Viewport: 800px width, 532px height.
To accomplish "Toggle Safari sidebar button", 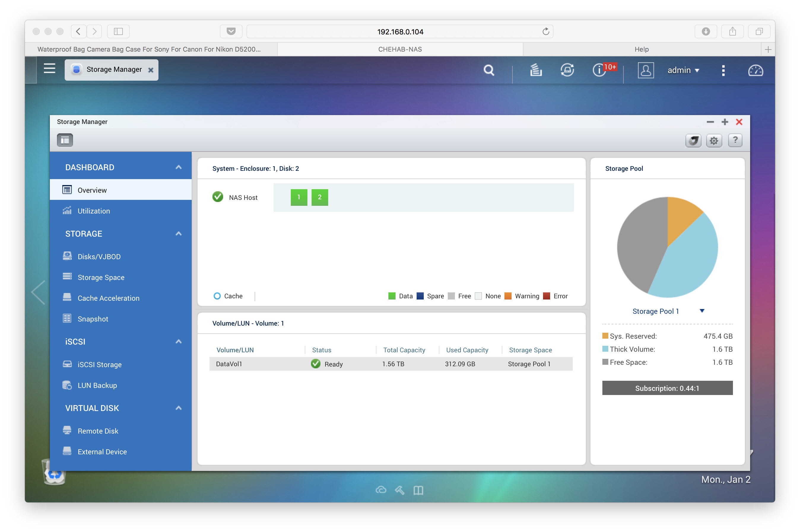I will pyautogui.click(x=118, y=31).
